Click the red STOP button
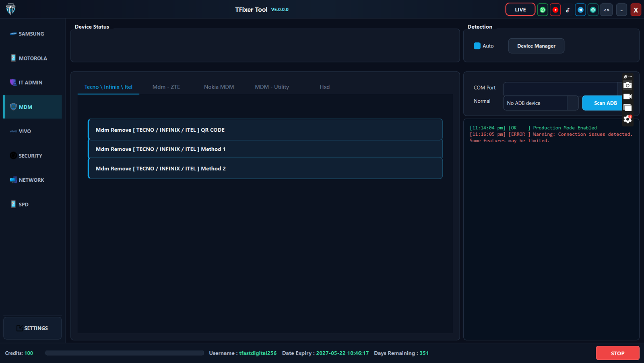The image size is (644, 363). point(618,353)
